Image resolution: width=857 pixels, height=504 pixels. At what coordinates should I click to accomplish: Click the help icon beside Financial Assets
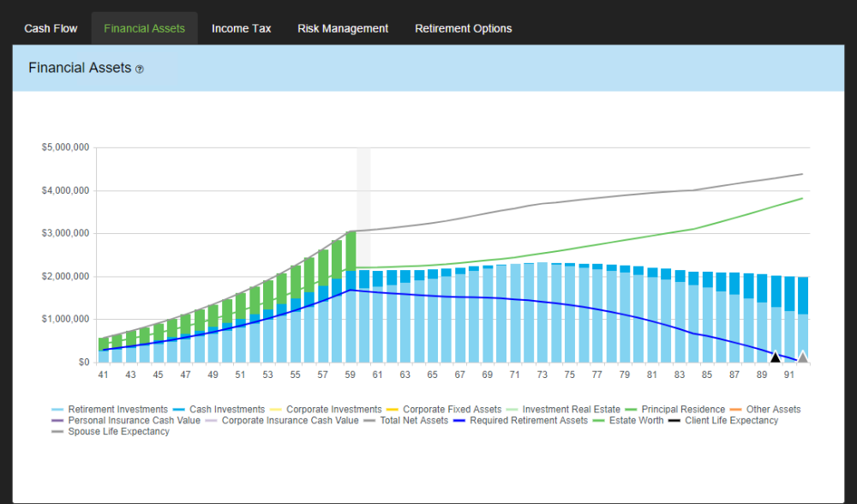[x=140, y=69]
